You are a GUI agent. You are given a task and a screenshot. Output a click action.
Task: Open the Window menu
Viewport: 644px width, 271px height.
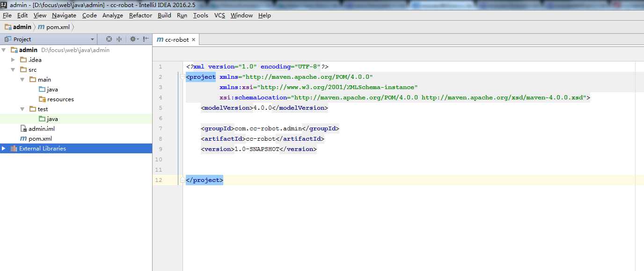(x=241, y=15)
